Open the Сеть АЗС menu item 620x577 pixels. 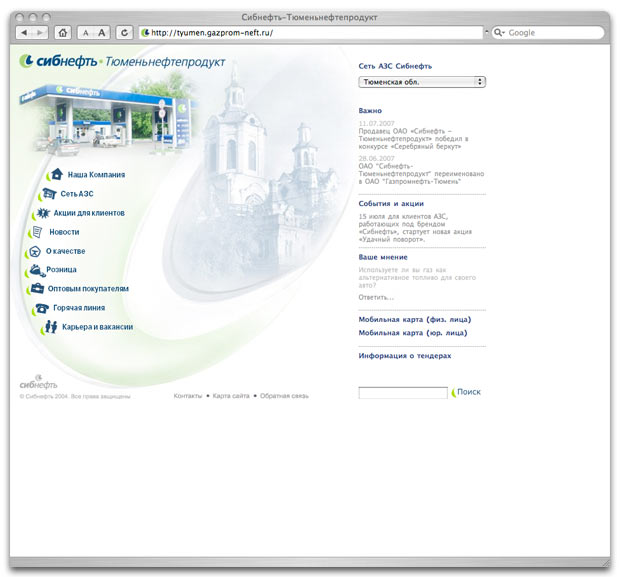(x=76, y=194)
